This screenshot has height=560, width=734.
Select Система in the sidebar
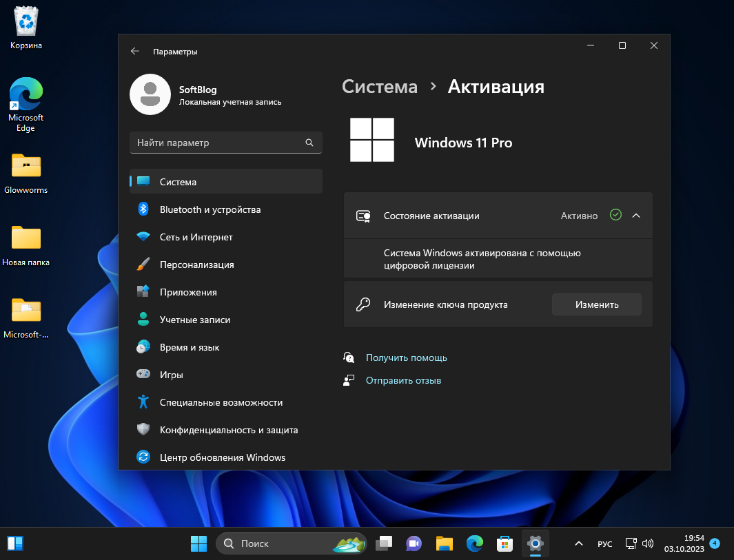coord(226,182)
